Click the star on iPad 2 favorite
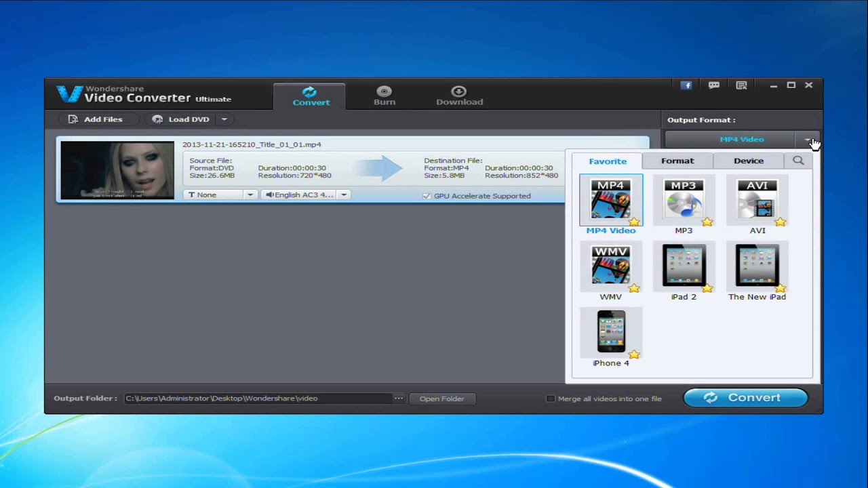 pyautogui.click(x=707, y=288)
